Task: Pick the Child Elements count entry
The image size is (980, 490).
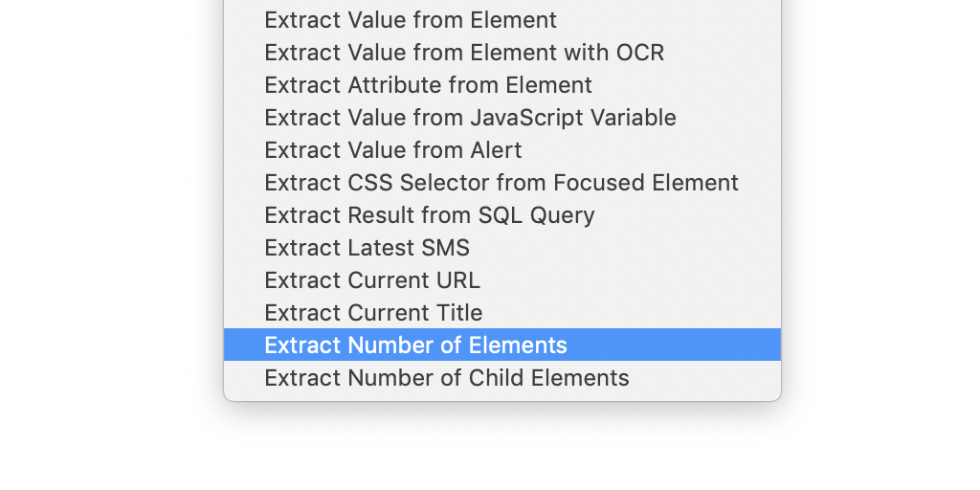Action: coord(502,377)
